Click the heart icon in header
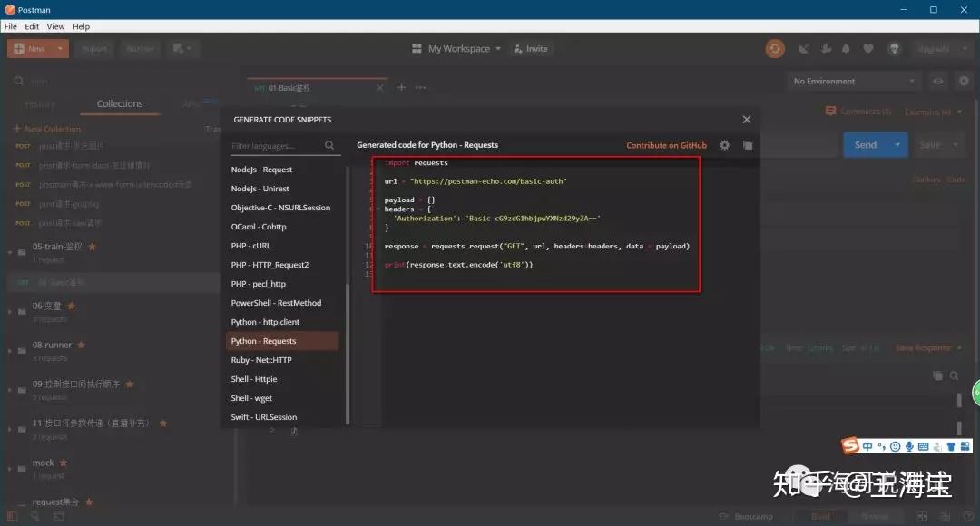 click(868, 49)
